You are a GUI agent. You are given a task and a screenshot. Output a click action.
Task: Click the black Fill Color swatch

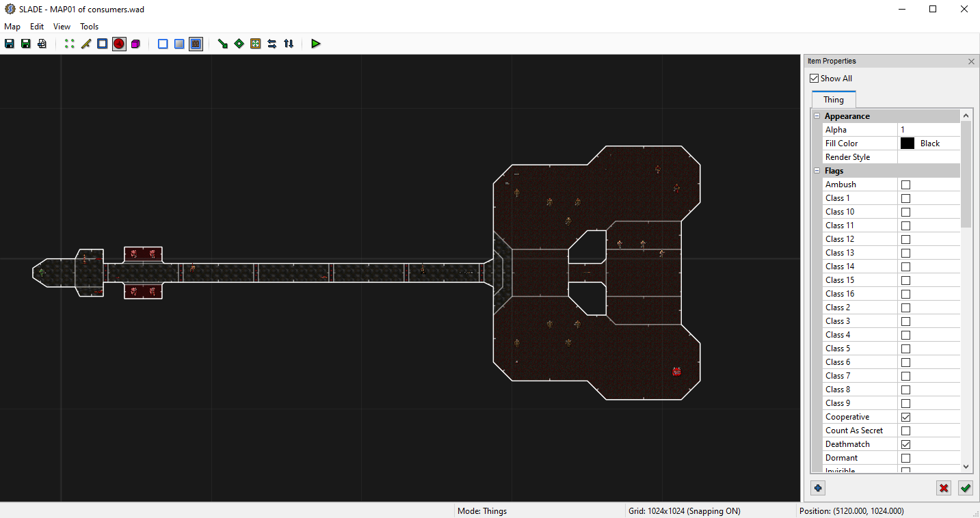click(x=908, y=144)
